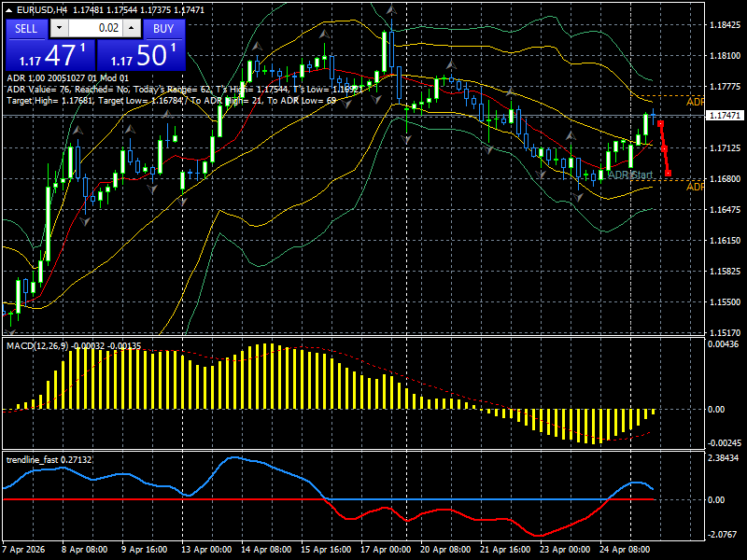Click the 0.00436 MACD scale label

tap(723, 344)
